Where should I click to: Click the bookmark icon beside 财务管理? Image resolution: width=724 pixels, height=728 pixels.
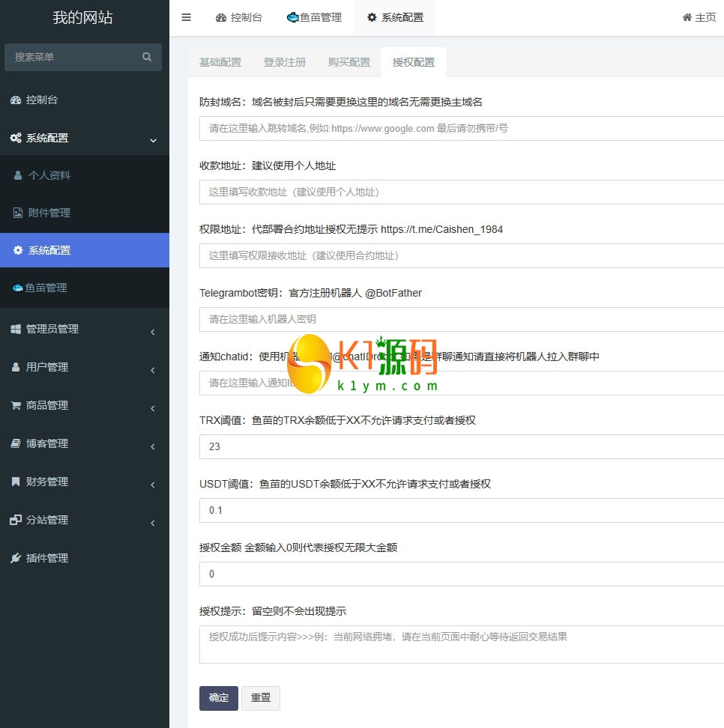(16, 482)
